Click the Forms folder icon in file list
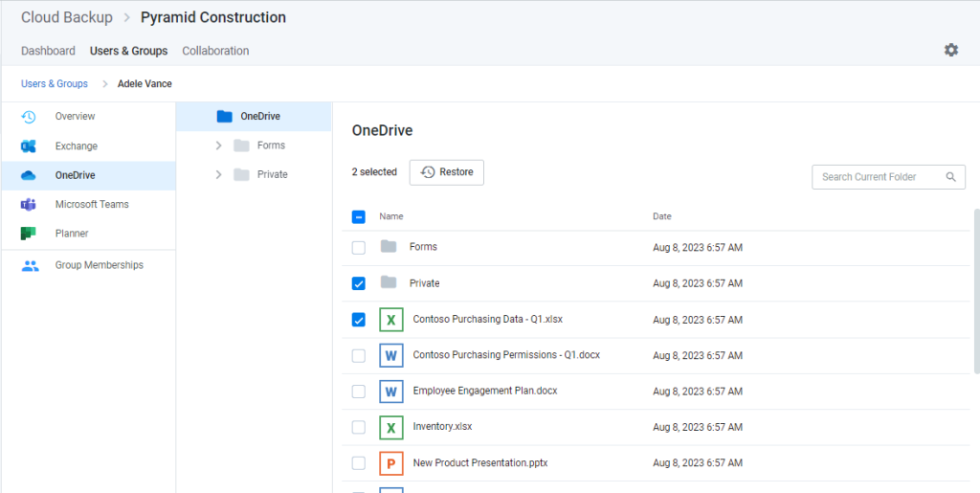Screen dimensions: 980x493 click(x=389, y=246)
